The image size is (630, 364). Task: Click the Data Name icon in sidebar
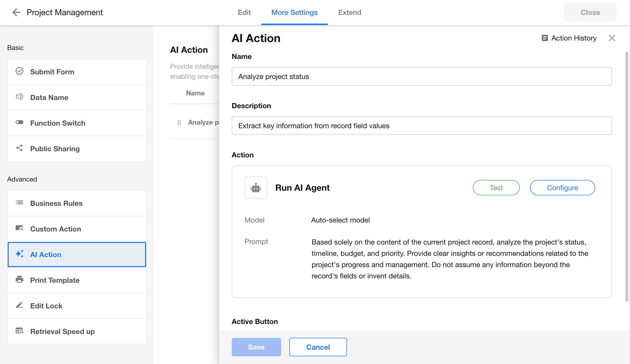pos(19,97)
